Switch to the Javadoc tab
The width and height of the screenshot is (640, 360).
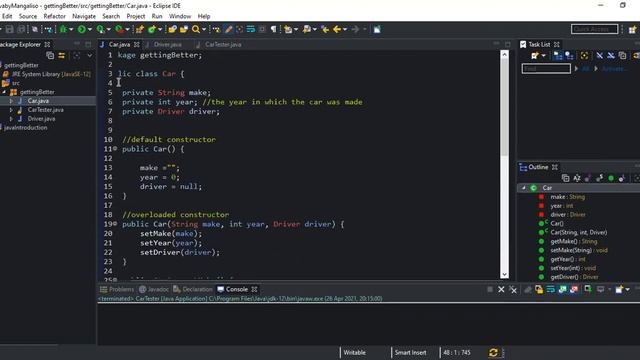pos(154,289)
